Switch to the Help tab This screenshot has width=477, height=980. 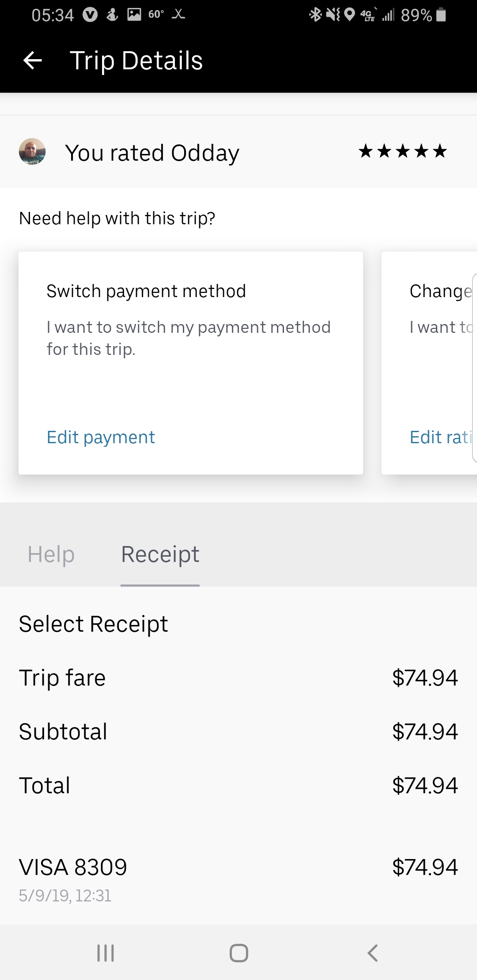51,554
